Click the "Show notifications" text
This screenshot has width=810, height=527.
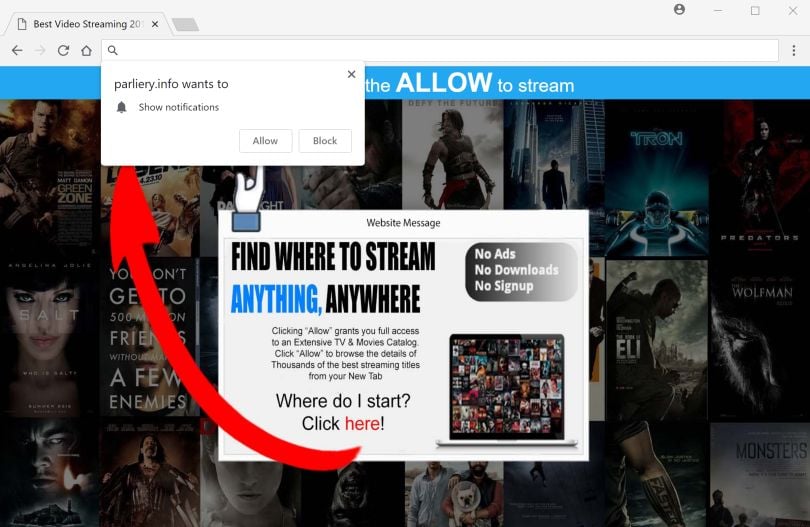click(x=179, y=107)
